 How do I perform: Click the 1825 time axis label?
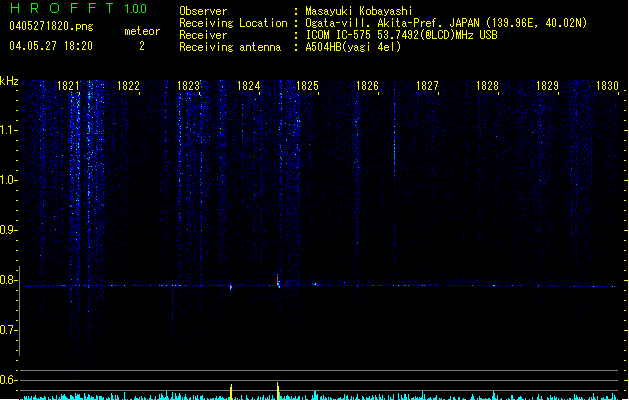click(x=307, y=86)
